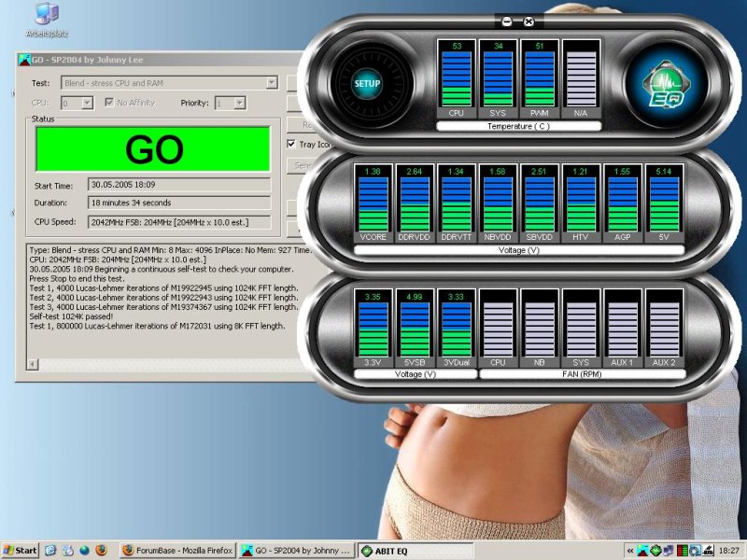Click the red-green bars tray icon

pyautogui.click(x=682, y=551)
